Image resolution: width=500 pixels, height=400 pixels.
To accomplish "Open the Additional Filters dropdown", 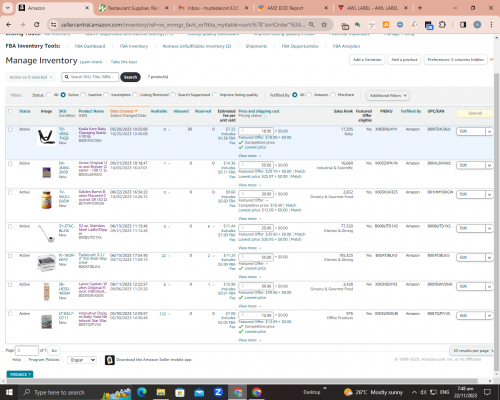I will 388,95.
